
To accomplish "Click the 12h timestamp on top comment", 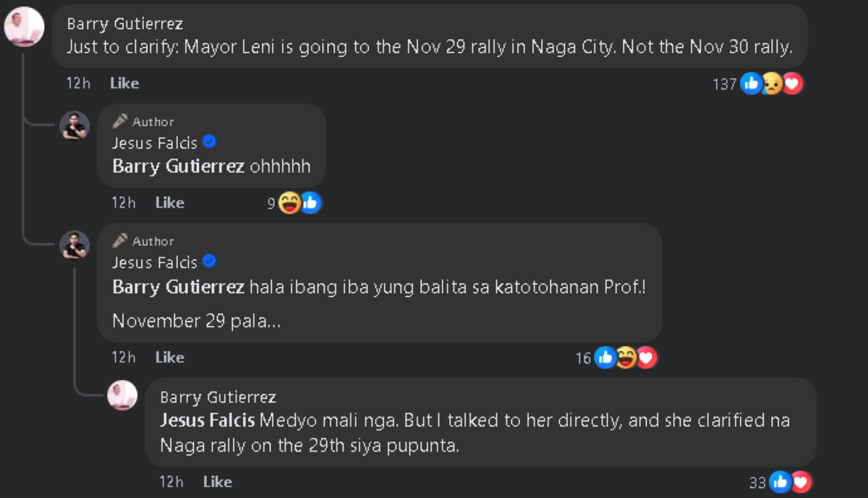I will point(78,83).
